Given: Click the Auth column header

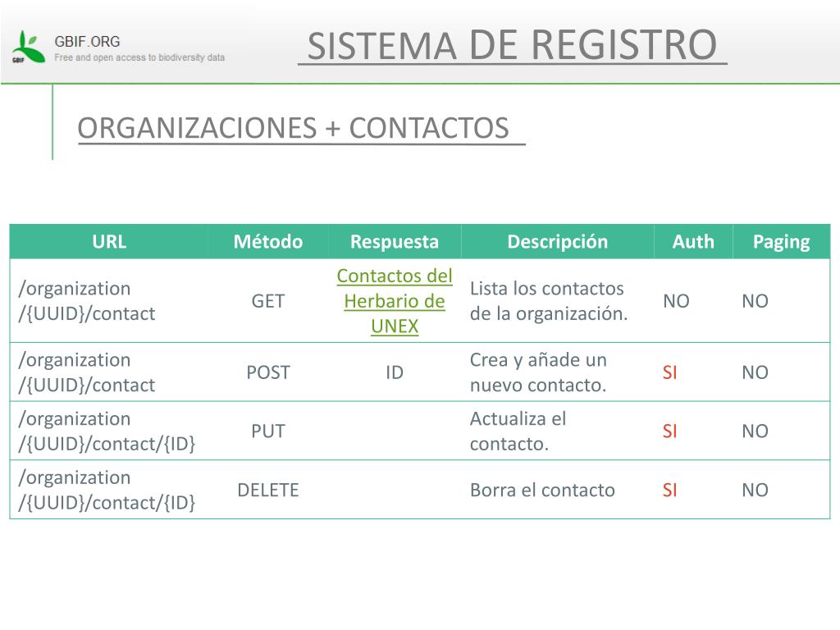Looking at the screenshot, I should point(693,242).
